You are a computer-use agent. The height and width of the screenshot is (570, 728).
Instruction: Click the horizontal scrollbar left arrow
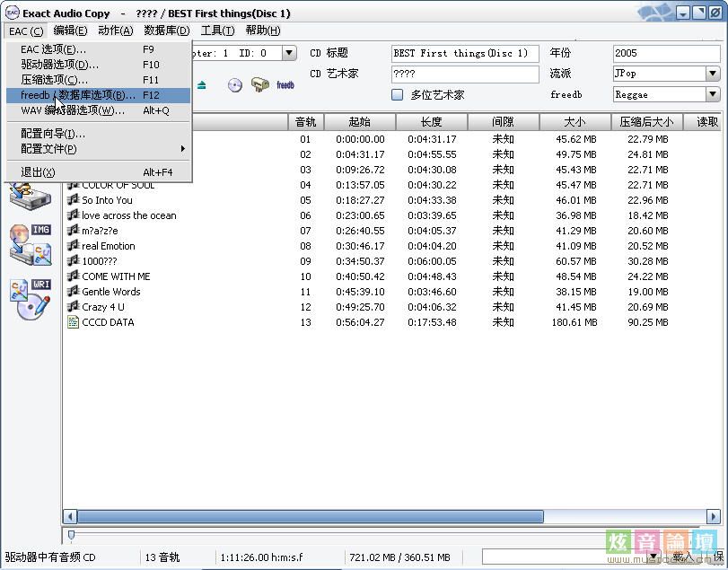pyautogui.click(x=70, y=516)
